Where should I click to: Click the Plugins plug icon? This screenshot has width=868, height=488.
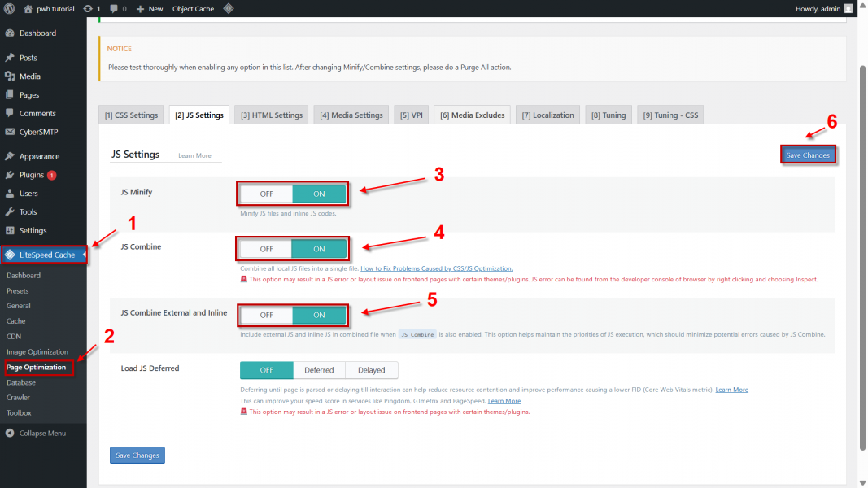coord(10,175)
